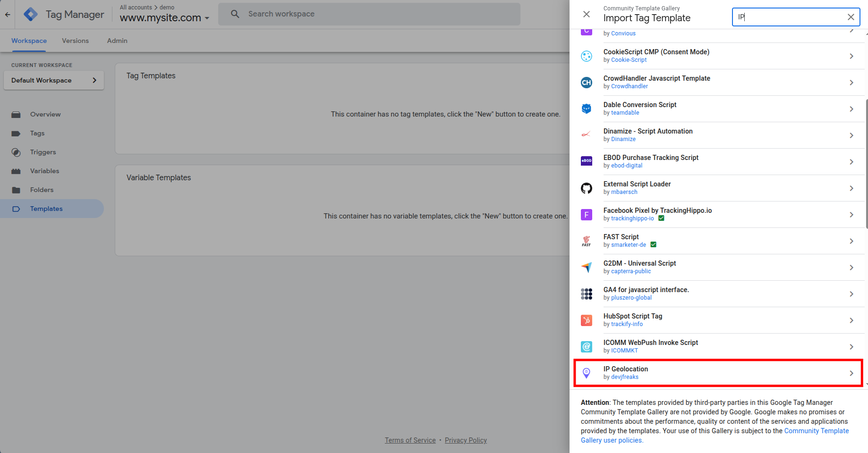Open the Convious author link
This screenshot has height=453, width=868.
coord(623,34)
